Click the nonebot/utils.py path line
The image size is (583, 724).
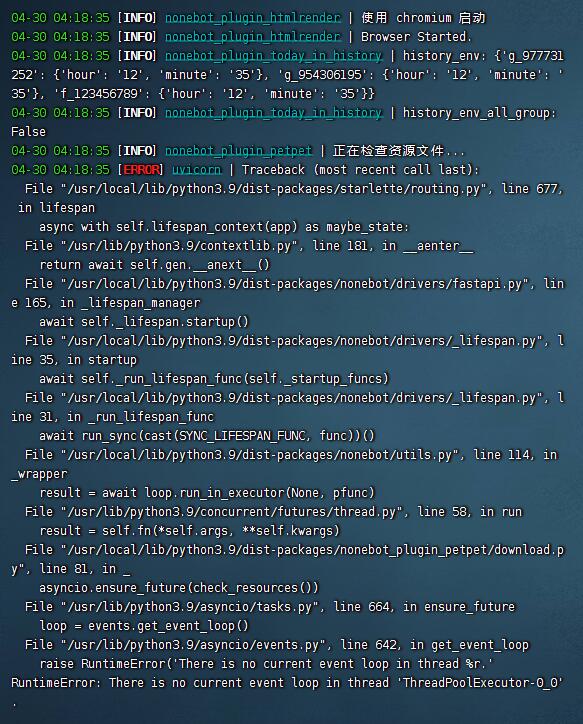291,455
